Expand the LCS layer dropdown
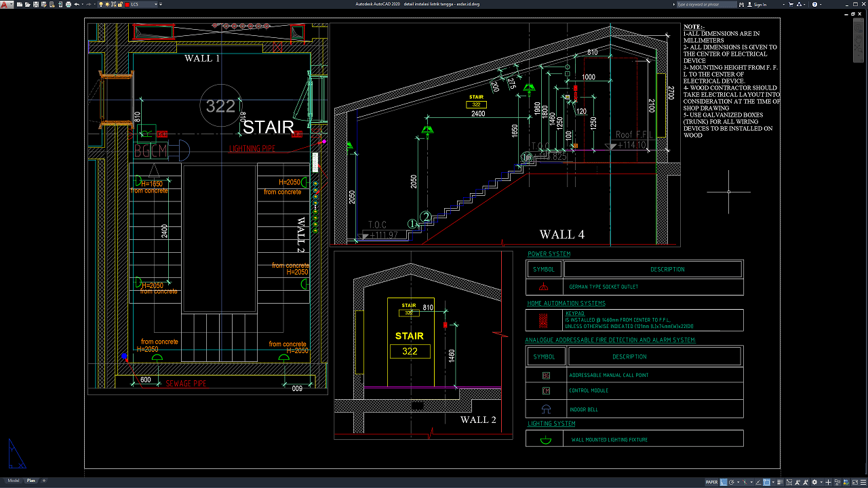 pos(156,4)
